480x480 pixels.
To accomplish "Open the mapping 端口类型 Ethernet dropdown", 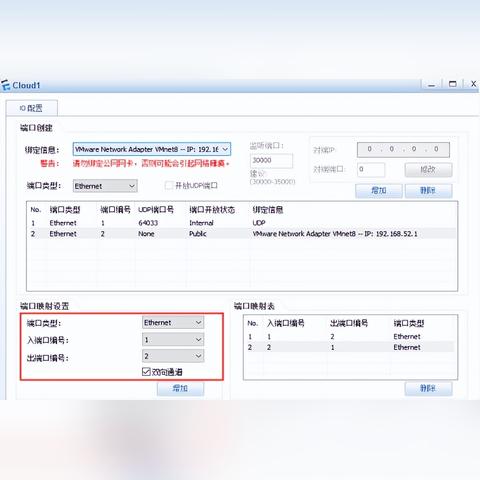I will click(173, 323).
